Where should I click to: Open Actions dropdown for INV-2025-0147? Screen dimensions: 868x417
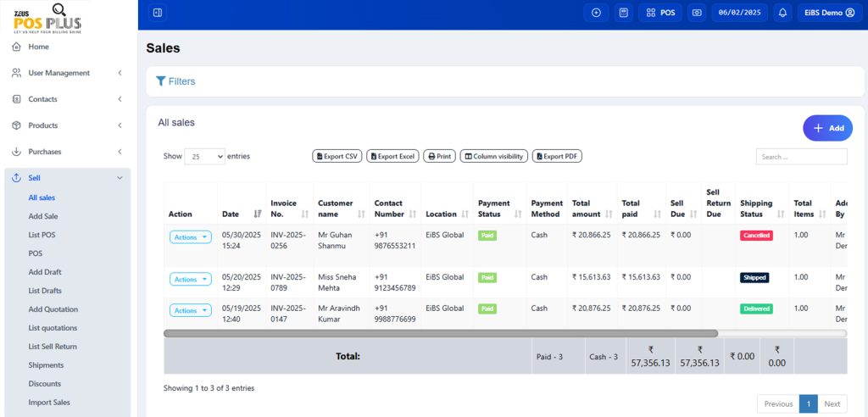tap(191, 310)
